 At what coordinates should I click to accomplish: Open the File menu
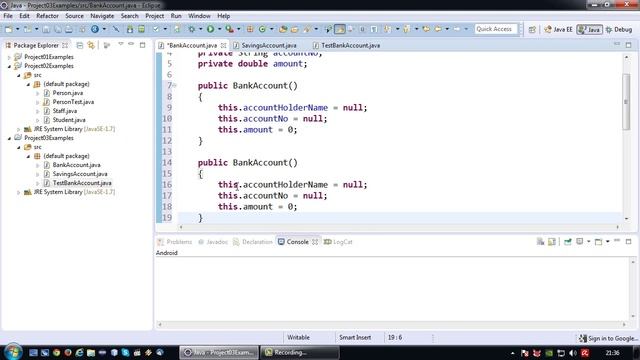coord(8,16)
